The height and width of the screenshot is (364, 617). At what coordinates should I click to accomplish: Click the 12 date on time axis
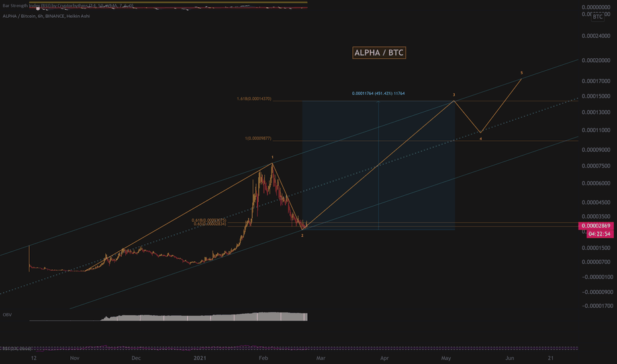coord(34,358)
